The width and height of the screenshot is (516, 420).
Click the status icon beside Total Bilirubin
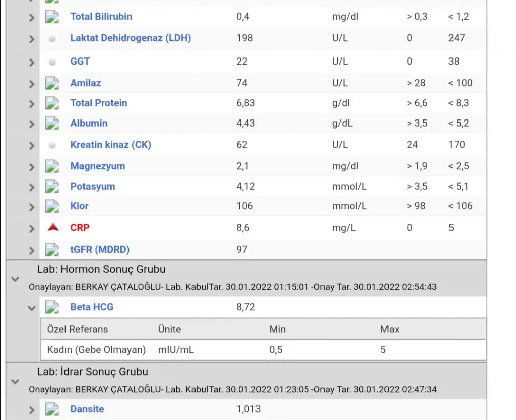53,17
